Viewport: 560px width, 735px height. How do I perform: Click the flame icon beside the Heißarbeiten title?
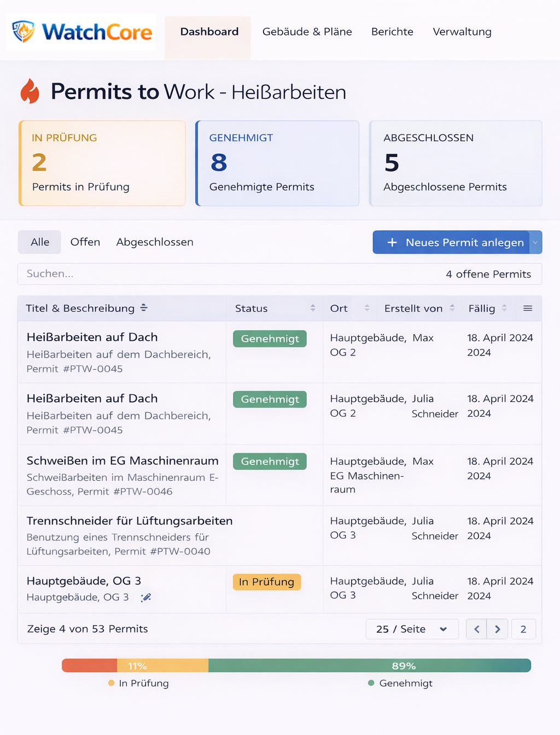tap(30, 91)
